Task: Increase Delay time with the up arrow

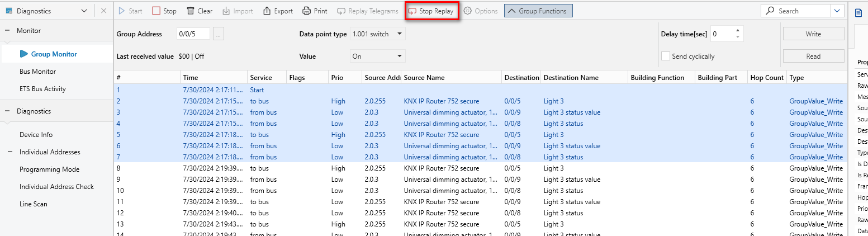Action: coord(738,31)
